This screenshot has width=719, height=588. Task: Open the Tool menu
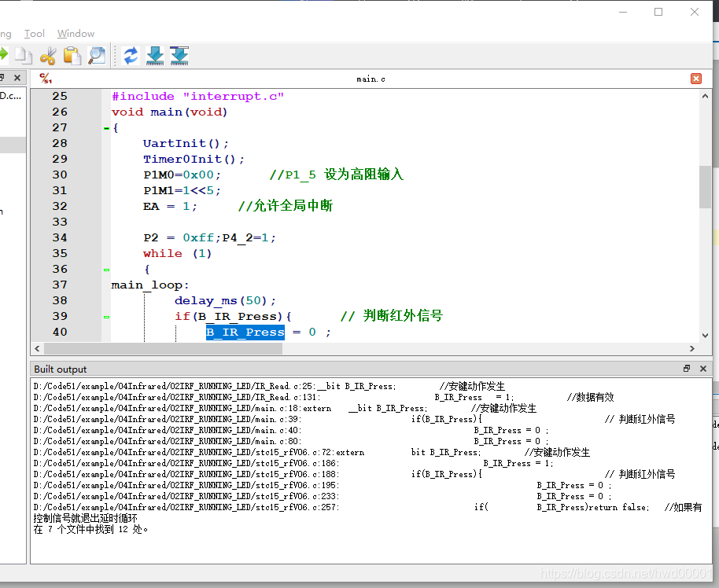click(35, 34)
